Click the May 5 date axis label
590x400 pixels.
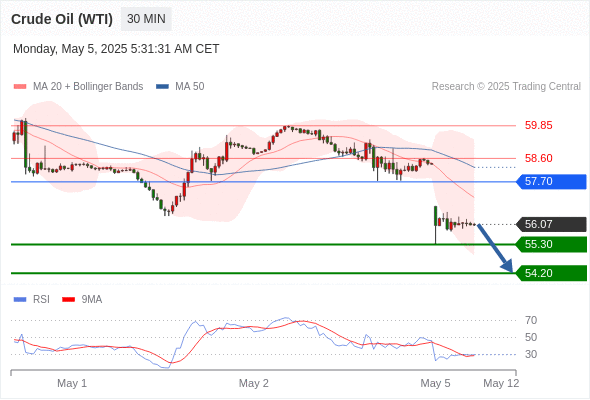coord(435,383)
